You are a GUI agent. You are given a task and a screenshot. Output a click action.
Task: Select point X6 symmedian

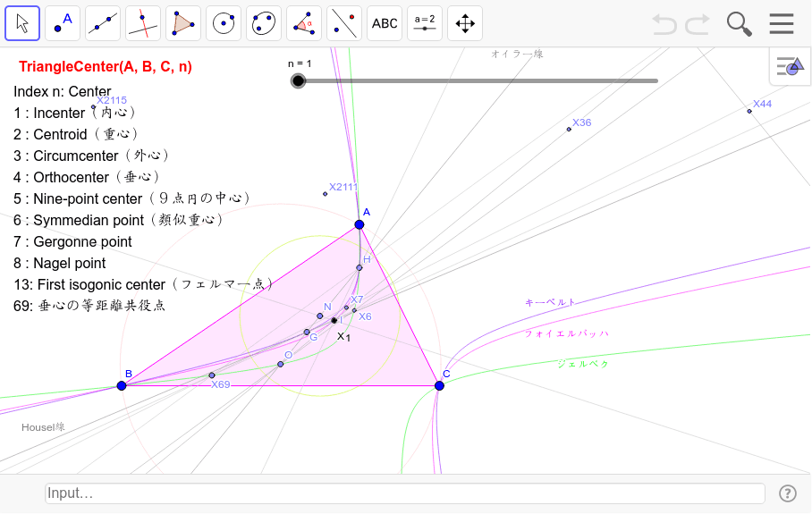click(x=354, y=310)
